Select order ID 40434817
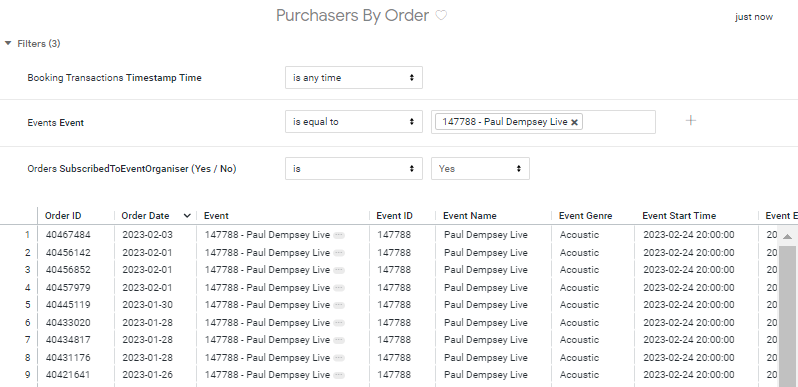Viewport: 798px width, 387px height. click(x=68, y=339)
